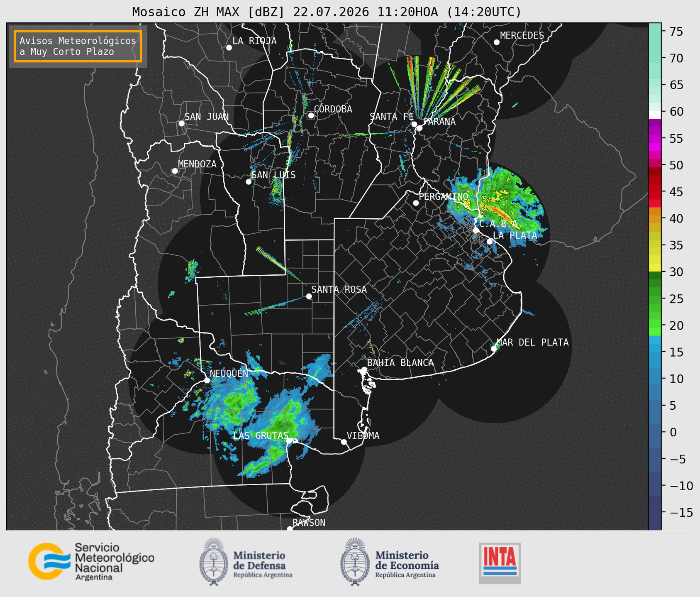The width and height of the screenshot is (700, 597).
Task: Click the La Rioja city label
Action: (x=254, y=41)
